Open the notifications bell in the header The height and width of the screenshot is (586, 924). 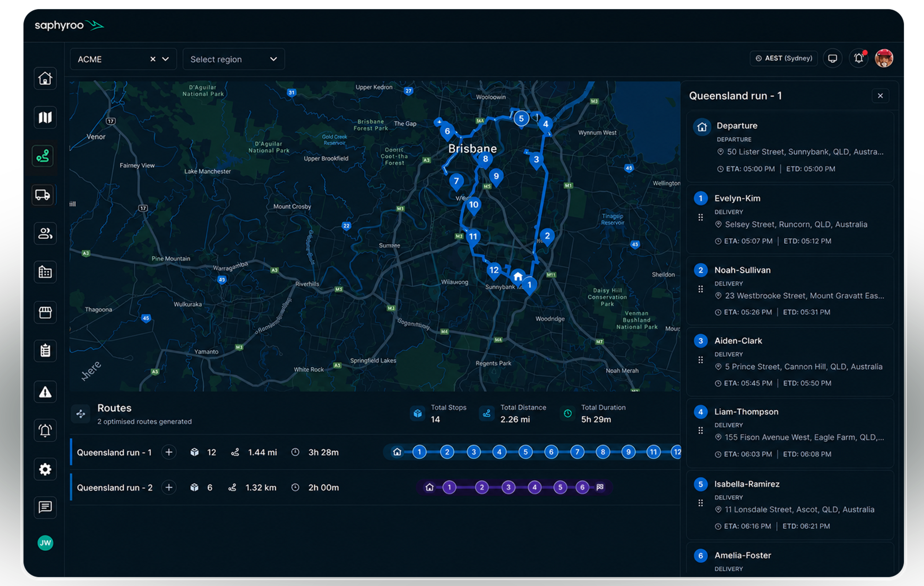pyautogui.click(x=858, y=58)
